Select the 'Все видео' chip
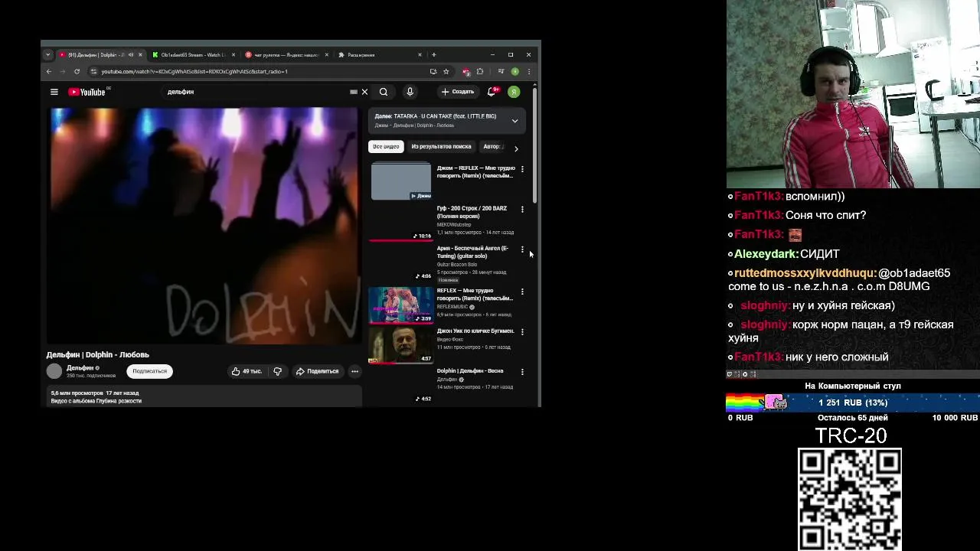 click(x=386, y=146)
